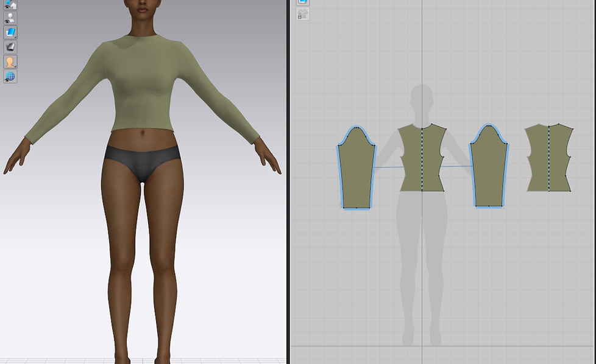Click the show gizmo sphere icon
This screenshot has width=596, height=364.
point(10,5)
